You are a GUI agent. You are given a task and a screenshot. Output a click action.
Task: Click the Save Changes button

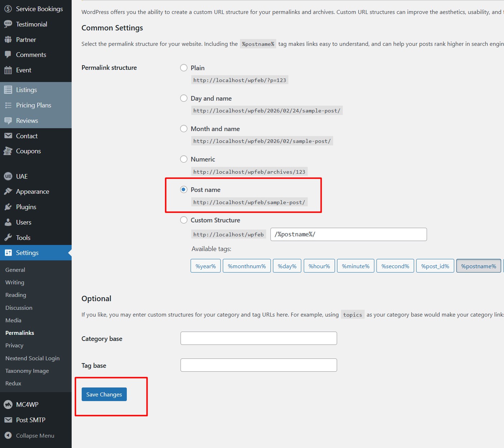tap(104, 394)
